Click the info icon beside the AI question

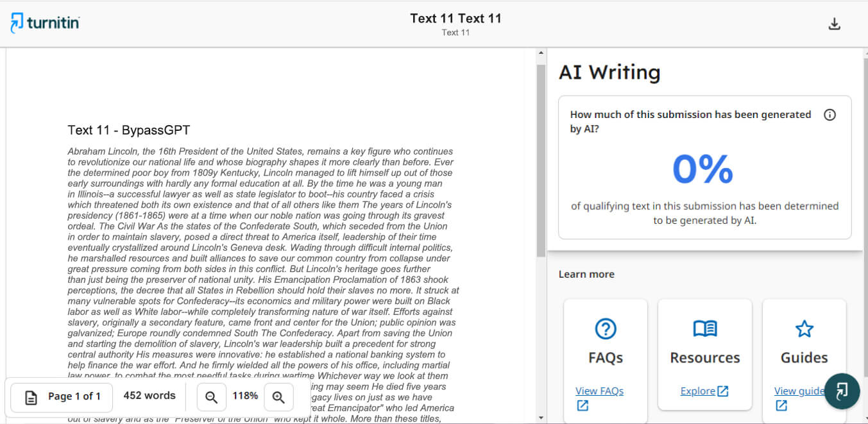pyautogui.click(x=830, y=115)
